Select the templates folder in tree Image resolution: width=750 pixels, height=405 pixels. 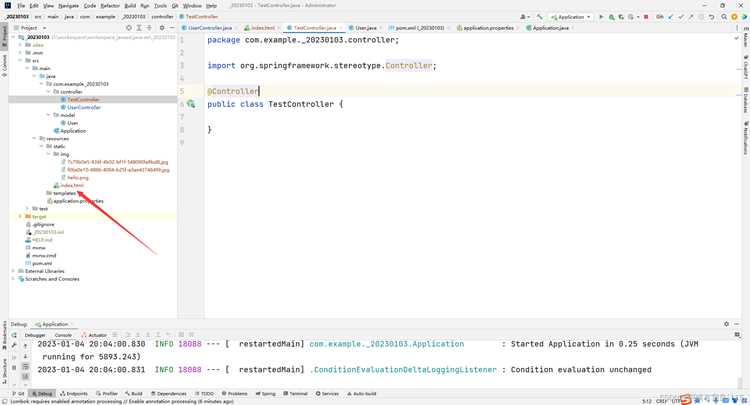[x=65, y=193]
